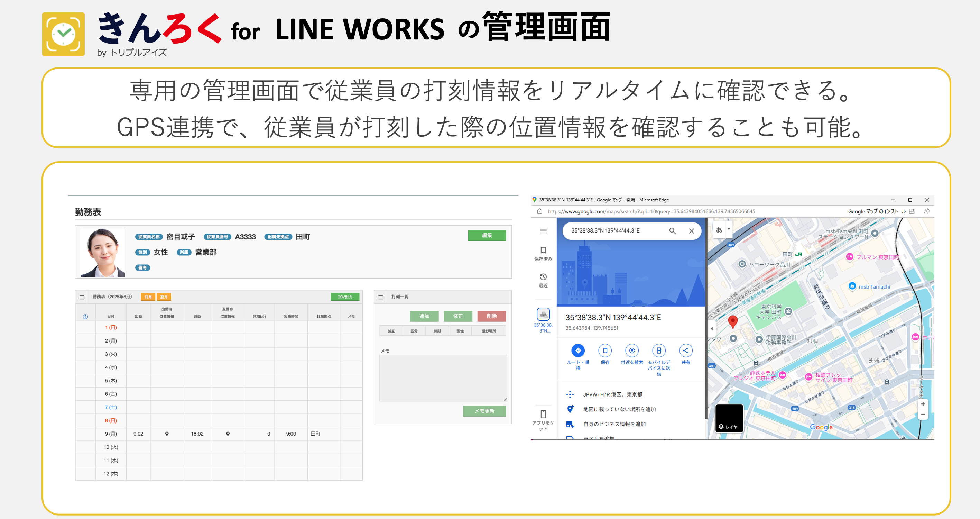The image size is (980, 519).
Task: Open 最近 recent history in Maps sidebar
Action: (x=543, y=280)
